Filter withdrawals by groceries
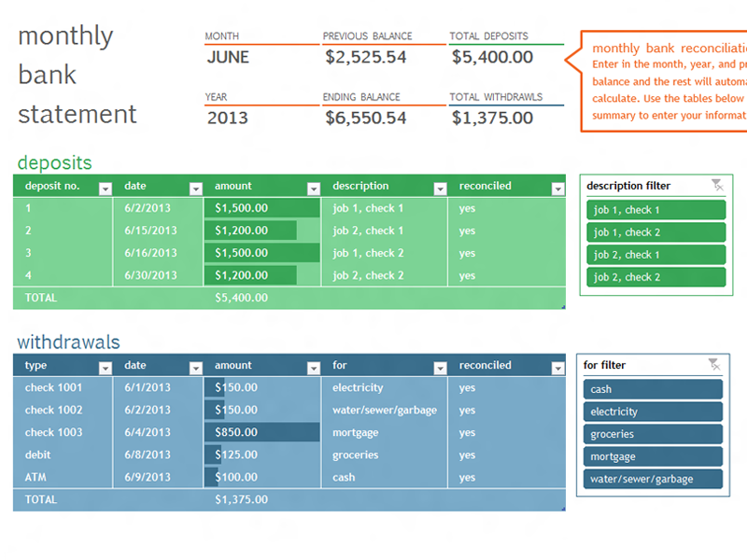This screenshot has width=747, height=560. point(653,434)
